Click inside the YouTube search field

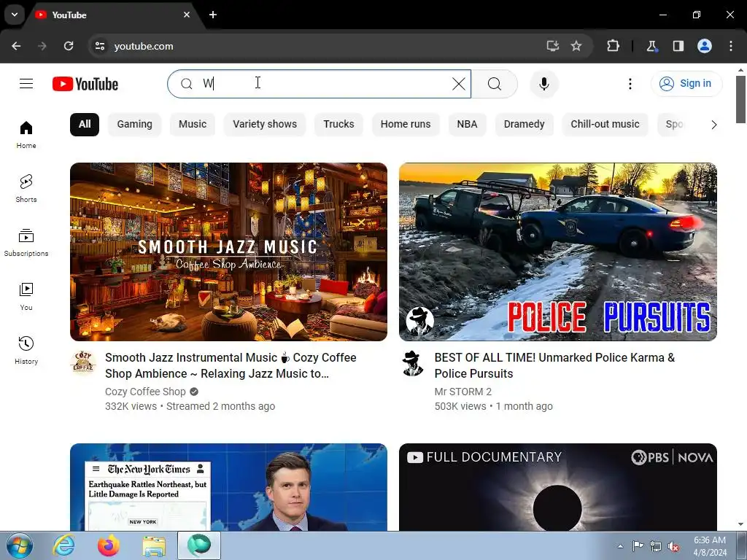click(320, 84)
